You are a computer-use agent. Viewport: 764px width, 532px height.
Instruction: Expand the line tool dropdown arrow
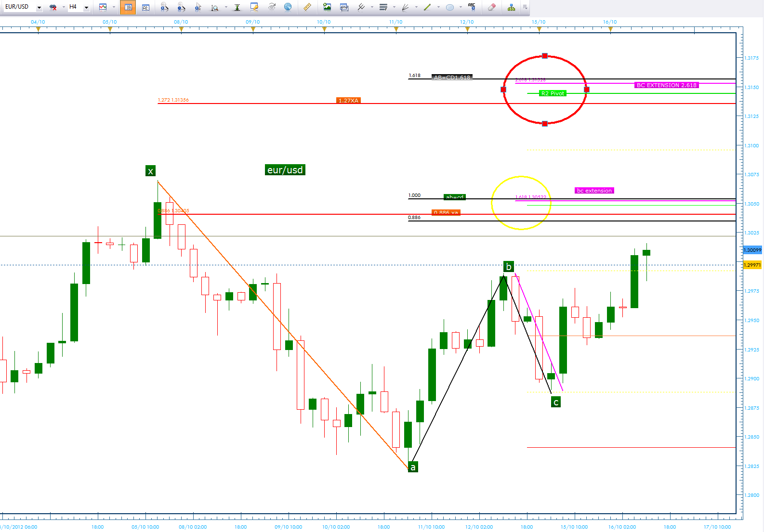(438, 7)
